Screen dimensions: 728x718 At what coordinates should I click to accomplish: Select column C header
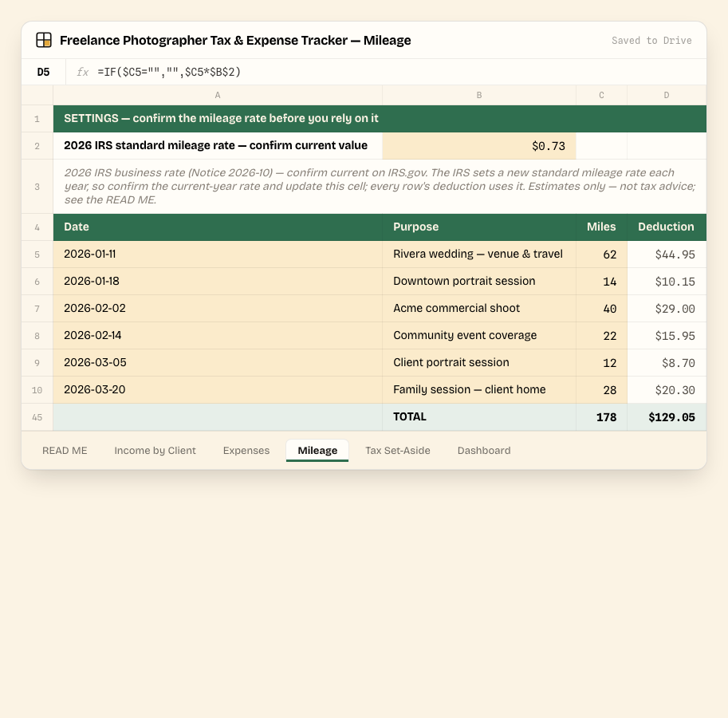pyautogui.click(x=602, y=95)
